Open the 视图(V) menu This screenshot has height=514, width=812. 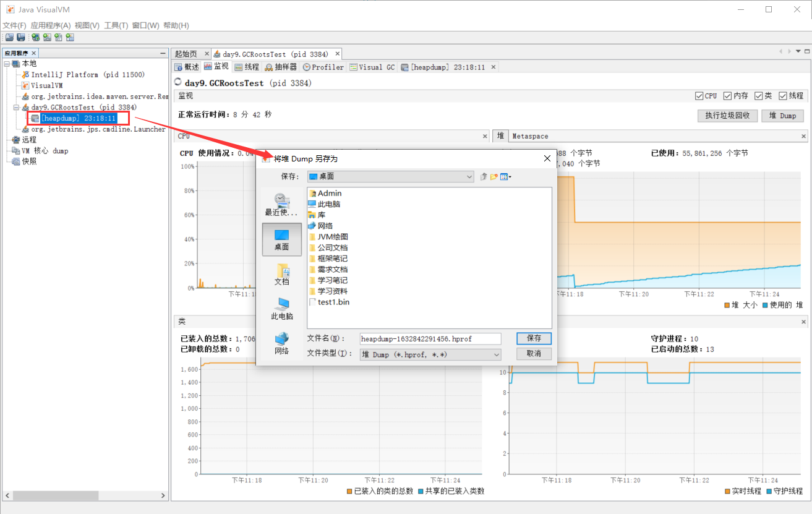coord(87,25)
